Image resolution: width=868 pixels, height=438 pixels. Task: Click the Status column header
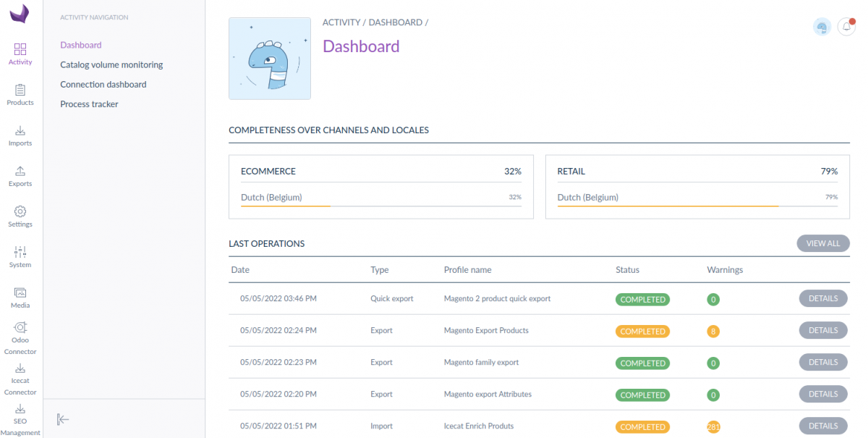627,269
